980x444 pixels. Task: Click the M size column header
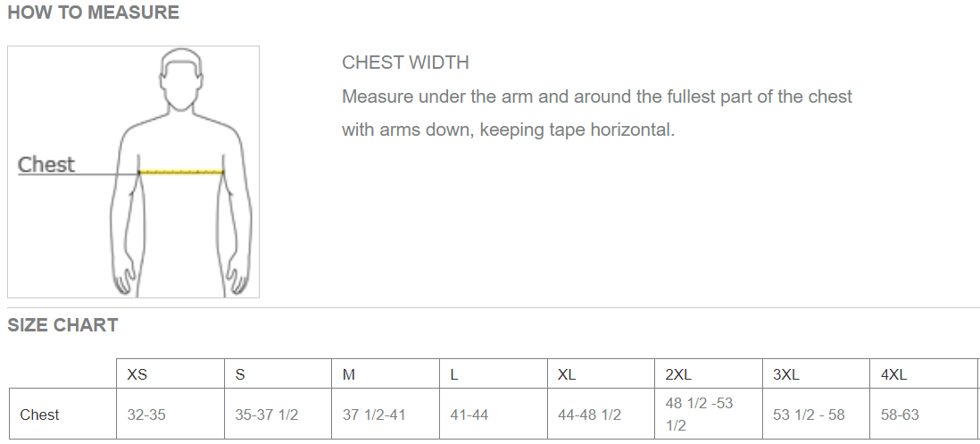point(349,374)
